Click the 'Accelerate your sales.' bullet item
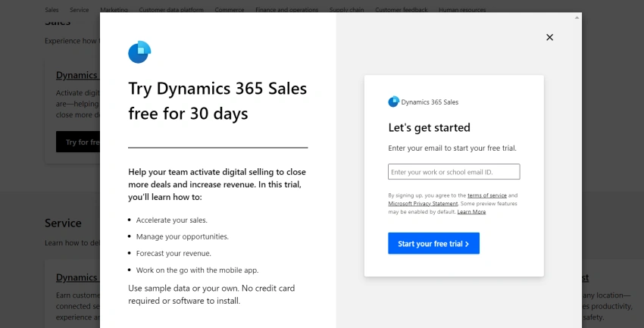Screen dimensions: 644x328 click(x=172, y=220)
